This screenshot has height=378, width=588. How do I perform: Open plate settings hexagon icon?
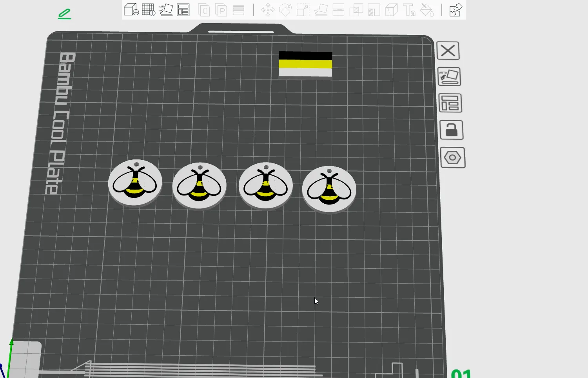coord(453,157)
